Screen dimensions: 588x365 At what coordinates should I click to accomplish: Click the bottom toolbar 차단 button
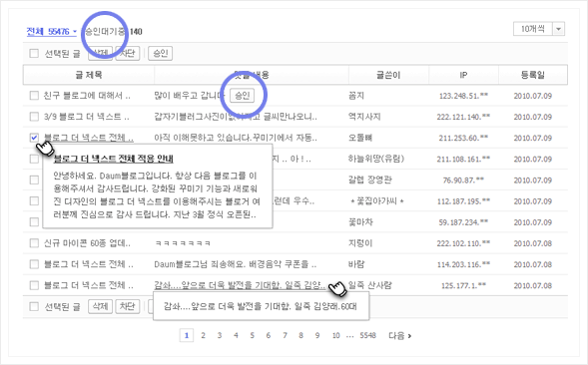coord(128,306)
